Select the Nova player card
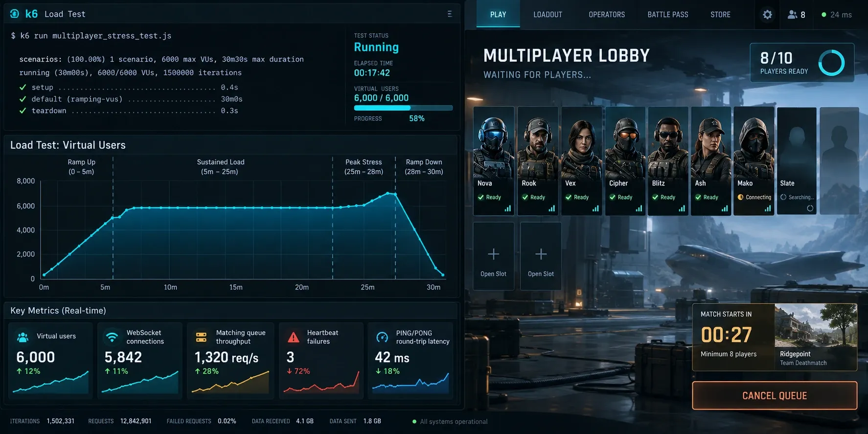This screenshot has width=868, height=434. tap(494, 161)
